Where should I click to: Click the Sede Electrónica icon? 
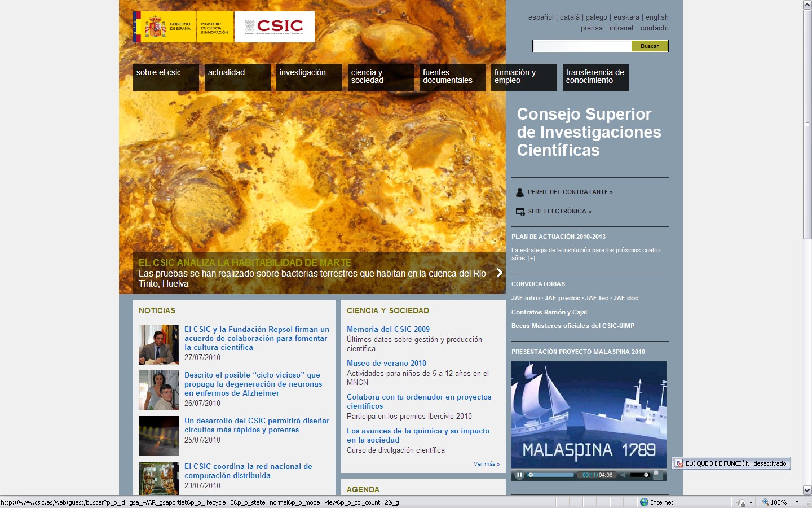click(x=520, y=212)
